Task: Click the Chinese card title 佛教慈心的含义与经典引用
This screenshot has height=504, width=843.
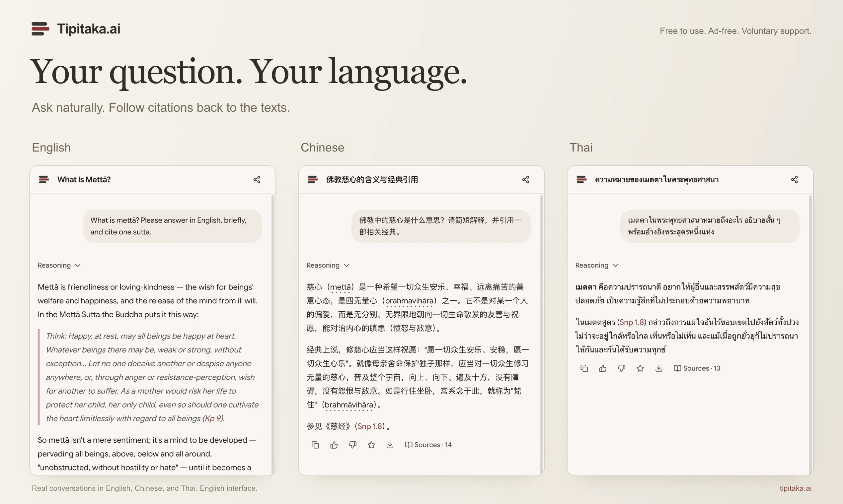Action: pos(372,180)
